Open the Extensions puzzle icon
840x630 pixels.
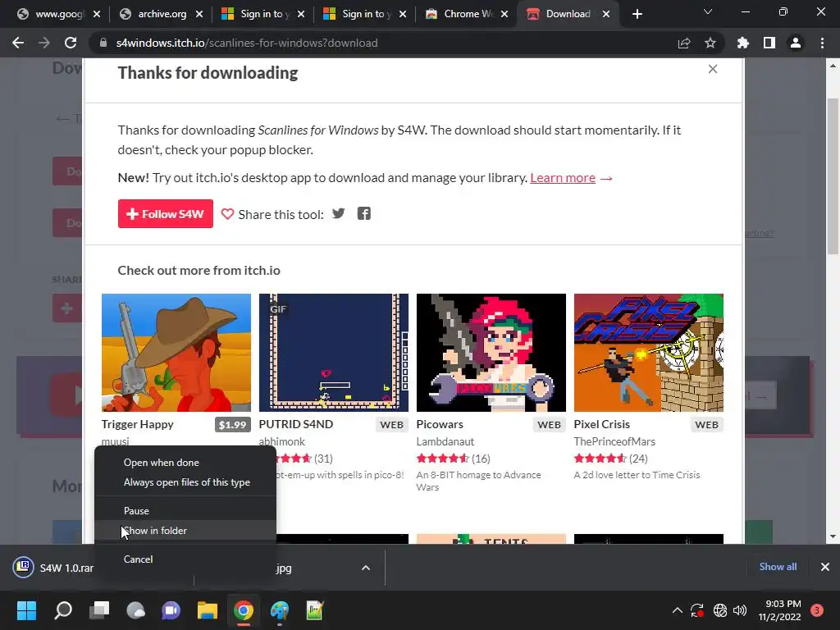point(743,43)
